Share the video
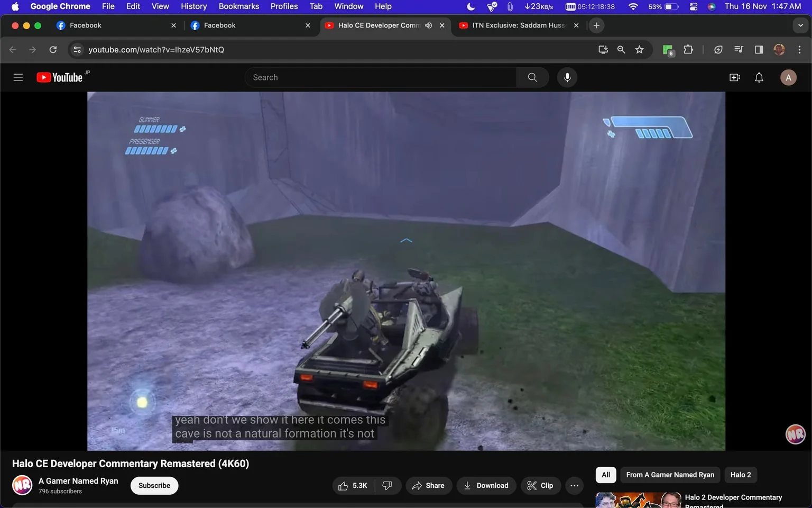 [428, 486]
